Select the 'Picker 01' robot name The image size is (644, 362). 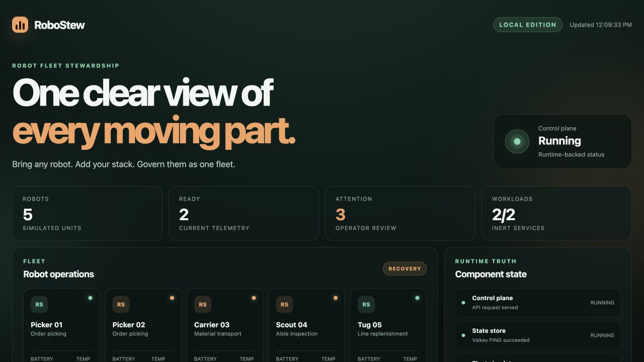tap(47, 325)
